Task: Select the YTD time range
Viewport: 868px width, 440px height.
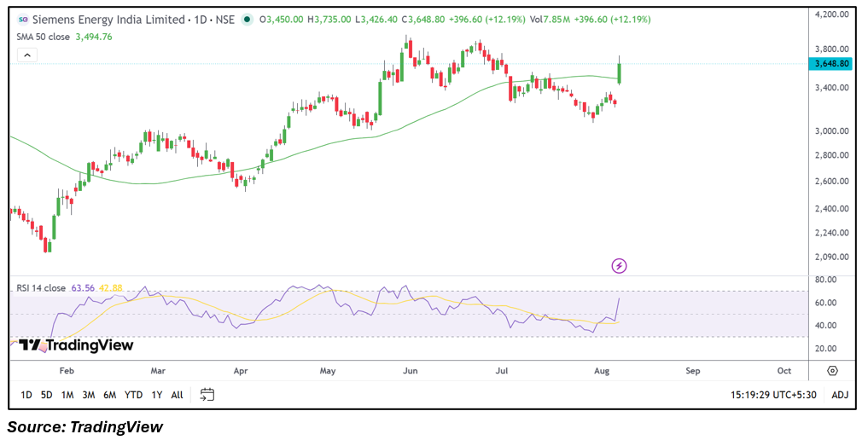Action: [x=133, y=395]
